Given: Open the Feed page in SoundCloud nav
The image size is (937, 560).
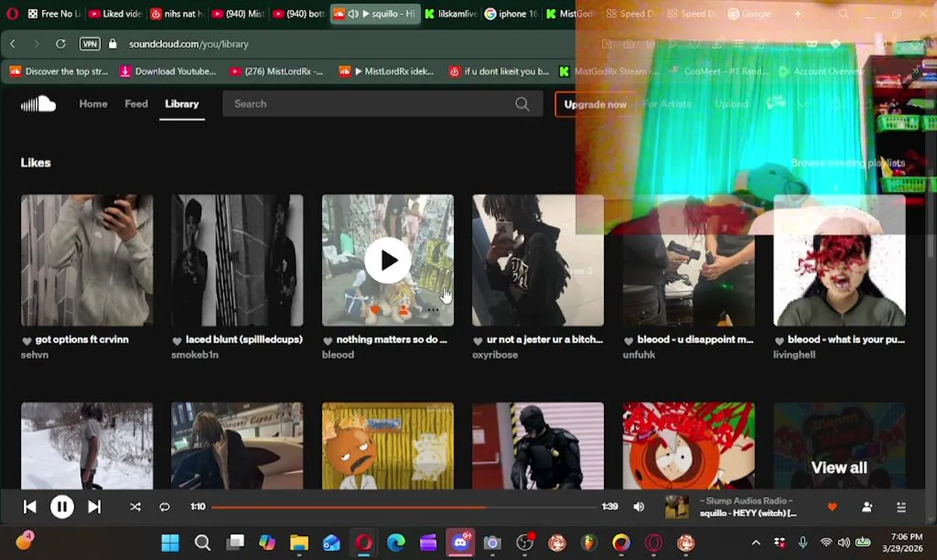Looking at the screenshot, I should (x=136, y=103).
